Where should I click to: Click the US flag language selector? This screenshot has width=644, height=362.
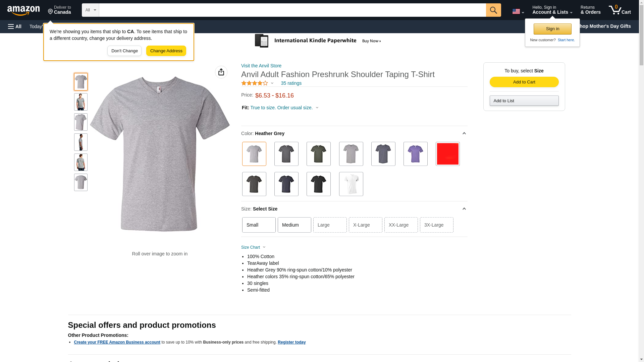[x=518, y=11]
